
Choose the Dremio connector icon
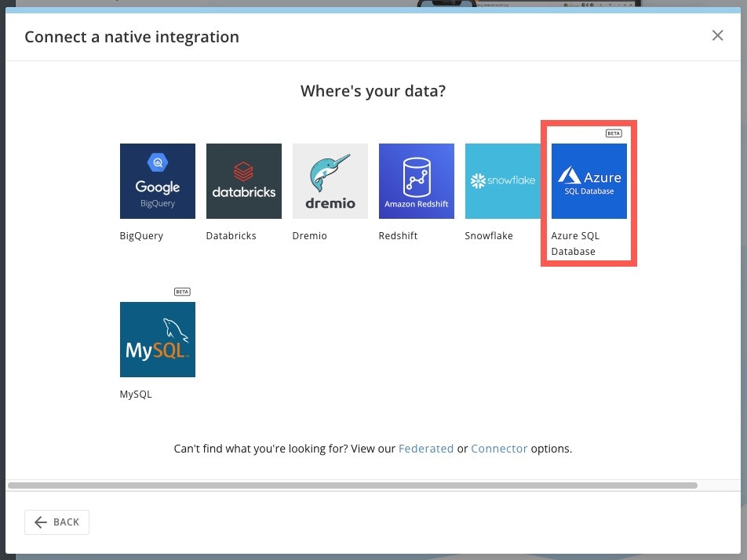tap(330, 180)
